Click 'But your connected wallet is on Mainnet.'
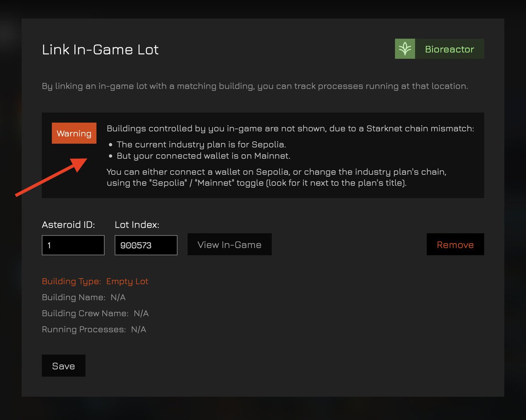 pos(203,156)
